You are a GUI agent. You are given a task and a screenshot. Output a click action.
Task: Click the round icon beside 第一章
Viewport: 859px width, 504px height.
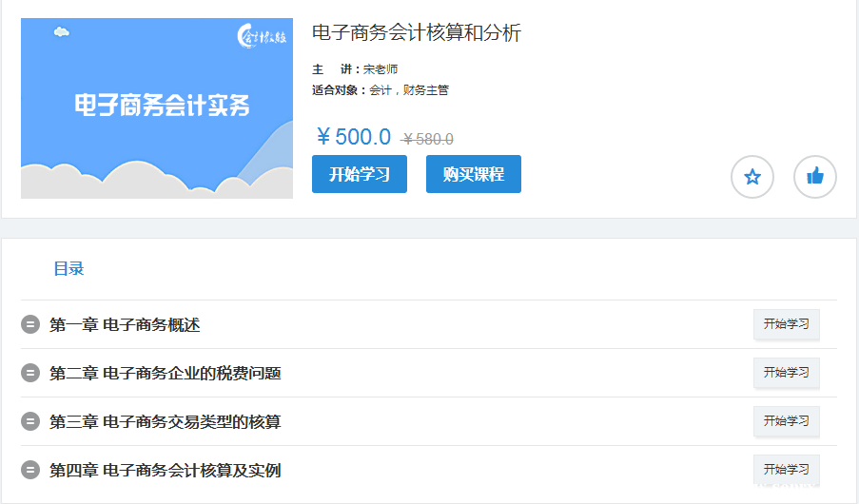[x=30, y=325]
